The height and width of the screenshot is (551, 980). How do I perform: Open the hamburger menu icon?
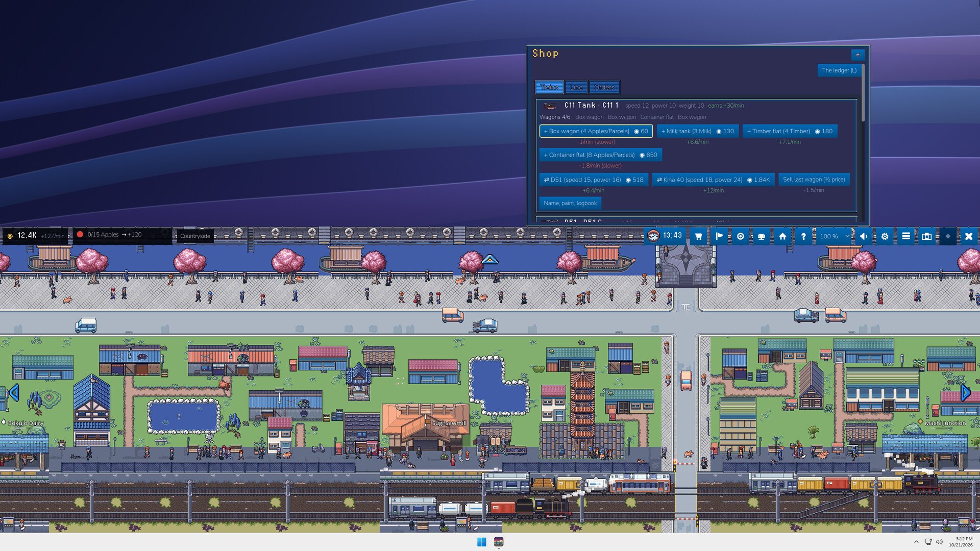906,236
